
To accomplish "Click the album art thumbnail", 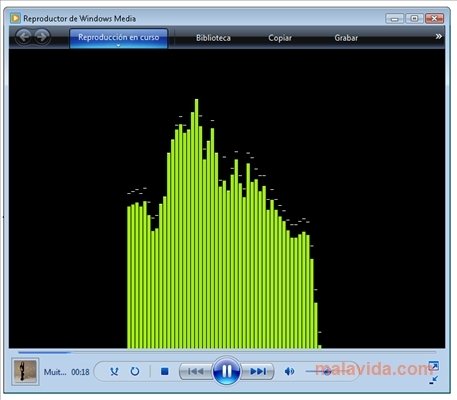I will [x=25, y=371].
